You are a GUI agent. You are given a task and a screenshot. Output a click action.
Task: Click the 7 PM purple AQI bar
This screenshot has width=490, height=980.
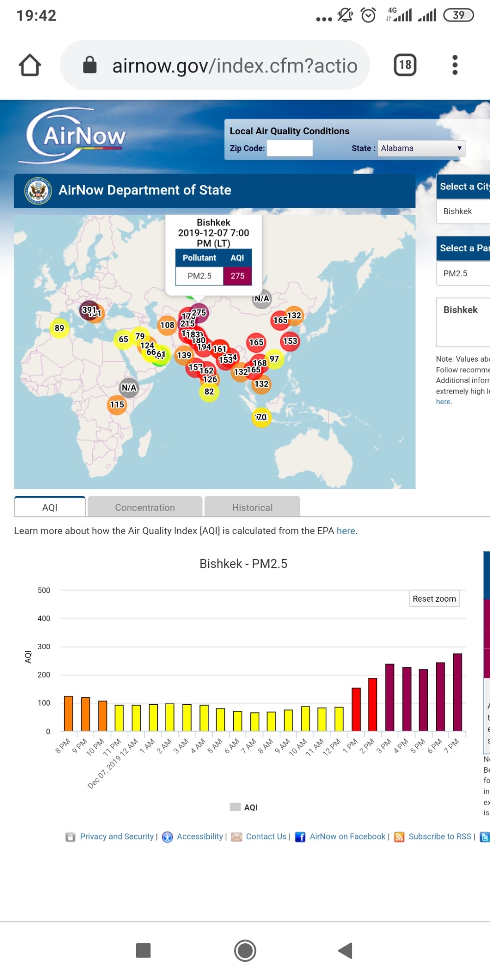click(x=458, y=692)
